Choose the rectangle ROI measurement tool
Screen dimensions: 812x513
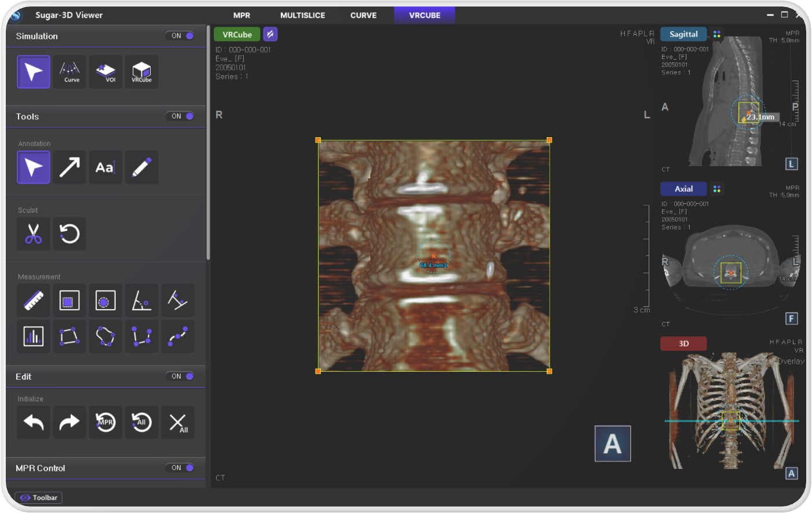[70, 301]
